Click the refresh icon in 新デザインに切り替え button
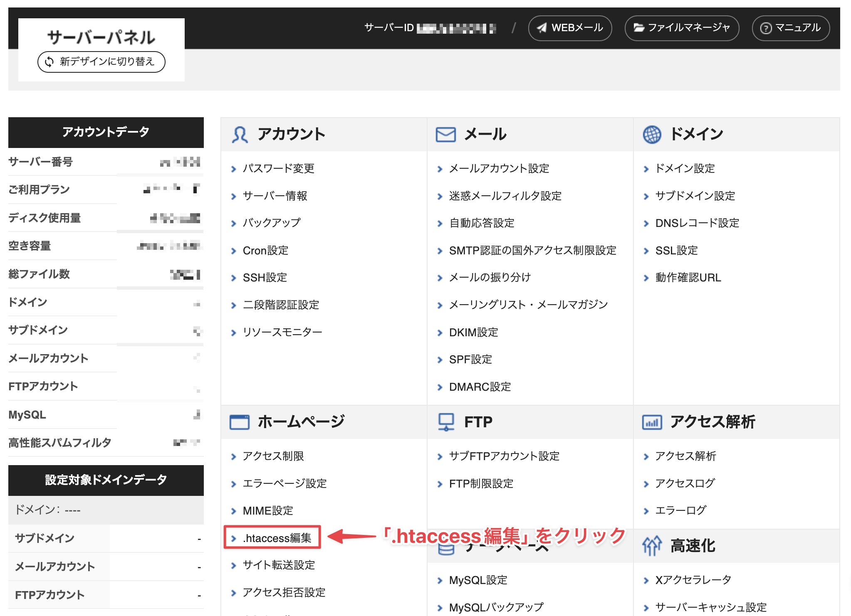 (49, 62)
